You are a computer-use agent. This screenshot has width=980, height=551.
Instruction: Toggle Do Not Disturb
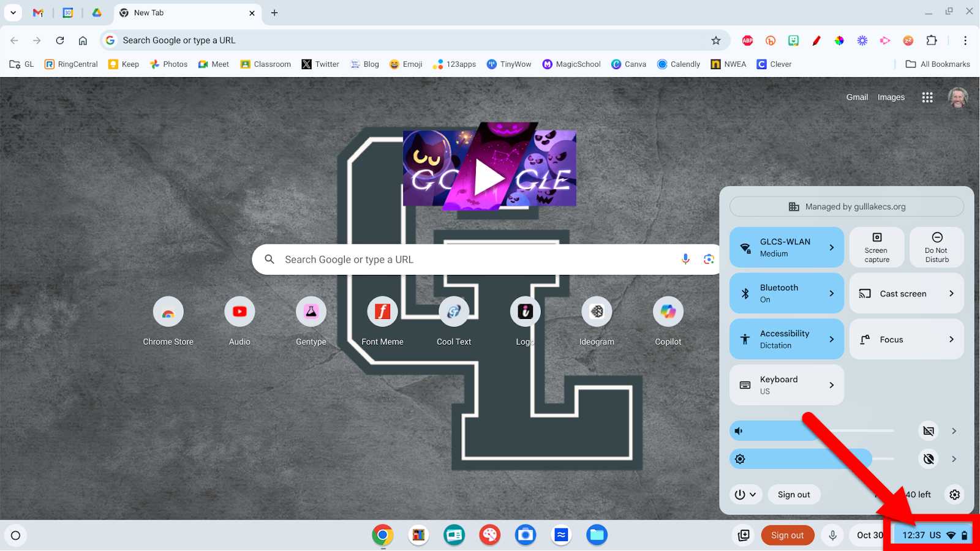[937, 247]
